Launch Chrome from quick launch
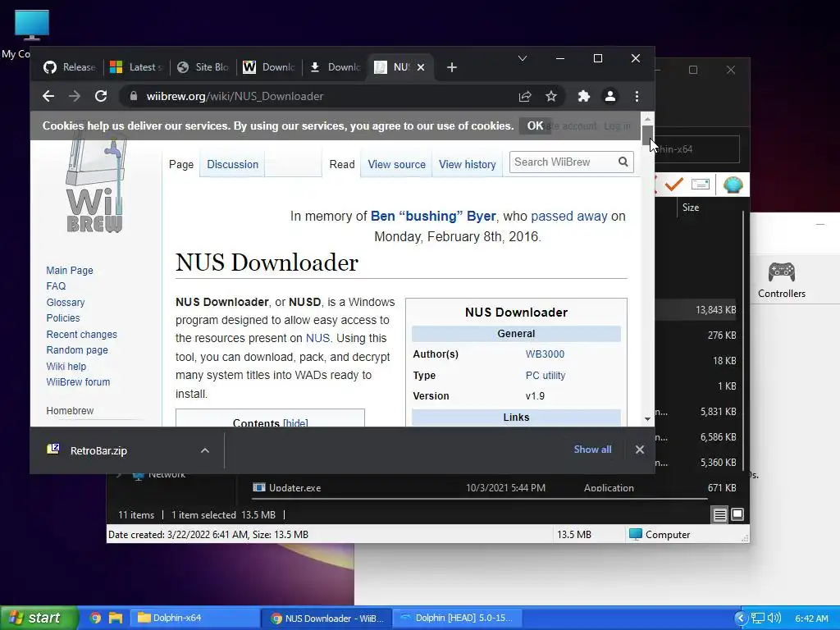Image resolution: width=840 pixels, height=630 pixels. (95, 618)
